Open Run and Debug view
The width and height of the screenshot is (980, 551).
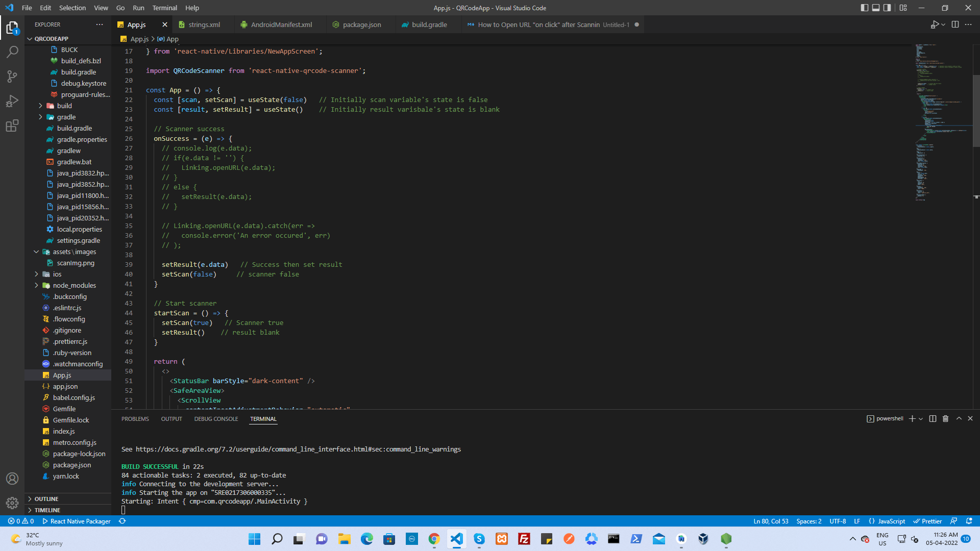click(x=12, y=101)
